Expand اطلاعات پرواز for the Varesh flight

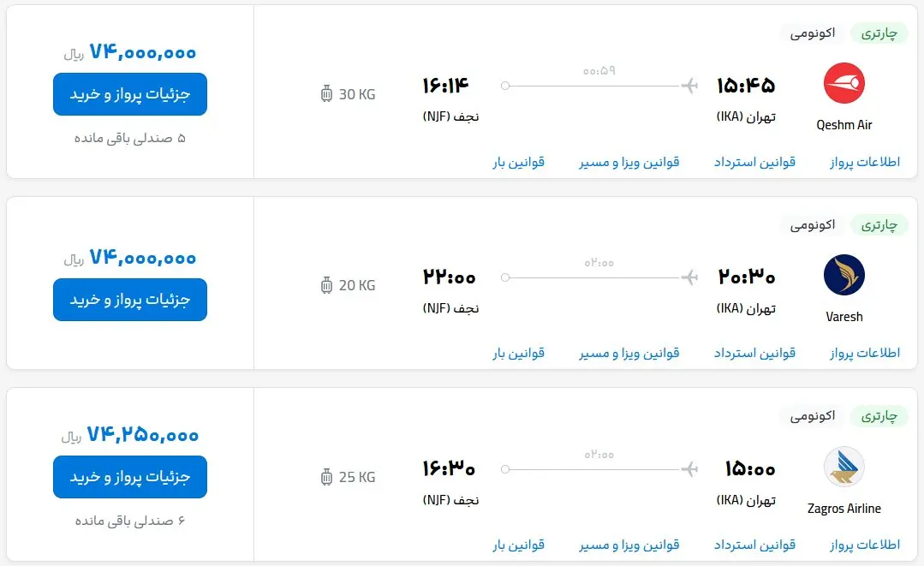865,352
